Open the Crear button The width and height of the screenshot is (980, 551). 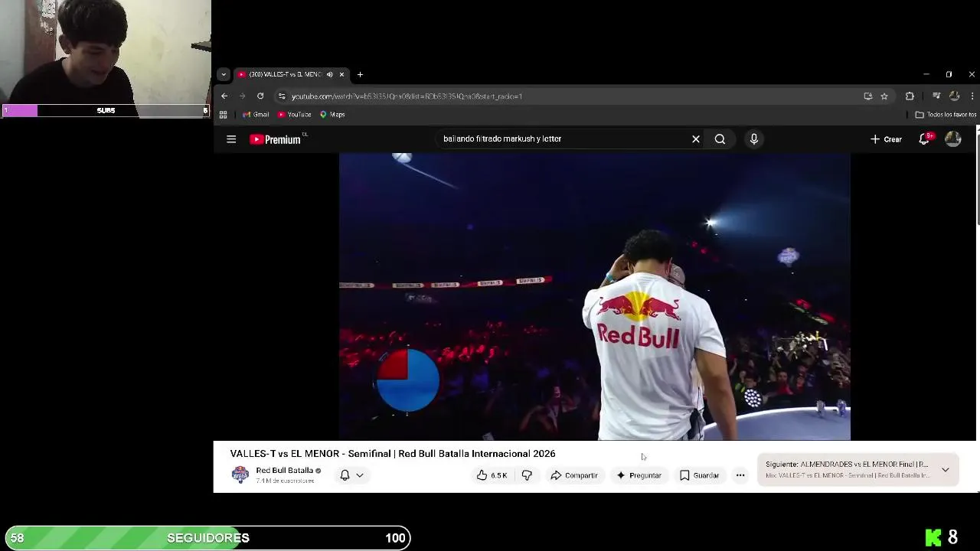point(886,139)
